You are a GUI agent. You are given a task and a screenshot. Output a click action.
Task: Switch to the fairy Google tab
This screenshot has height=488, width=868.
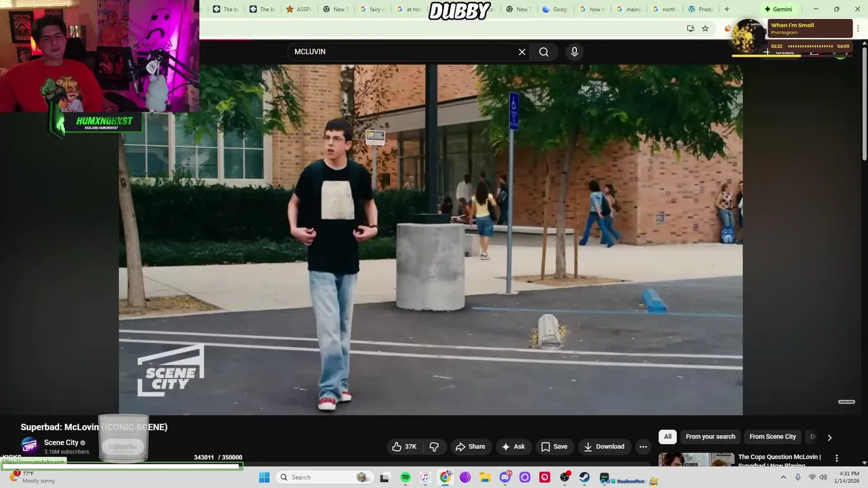click(x=372, y=9)
